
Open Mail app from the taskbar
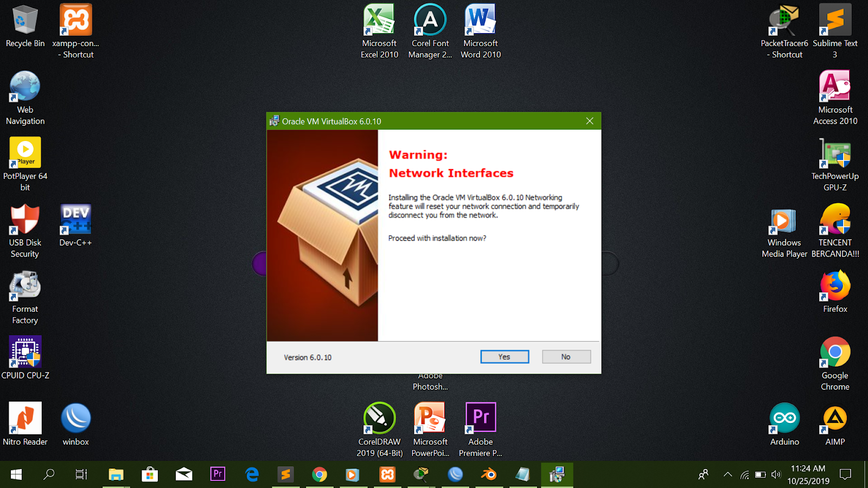(x=184, y=475)
